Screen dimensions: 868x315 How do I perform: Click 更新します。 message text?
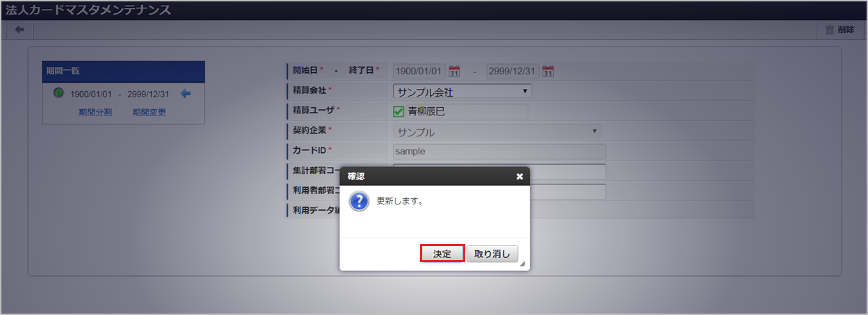click(x=400, y=201)
